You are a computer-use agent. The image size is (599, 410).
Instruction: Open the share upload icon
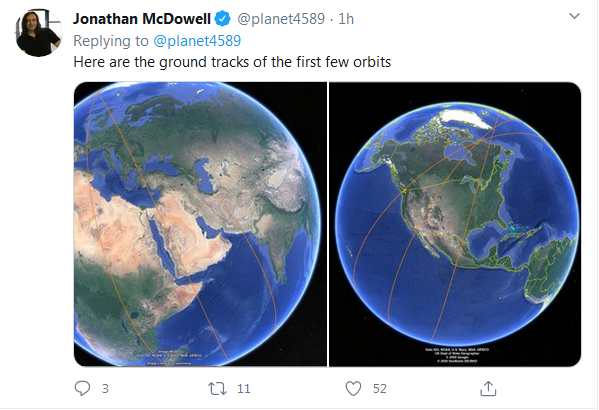[x=488, y=388]
